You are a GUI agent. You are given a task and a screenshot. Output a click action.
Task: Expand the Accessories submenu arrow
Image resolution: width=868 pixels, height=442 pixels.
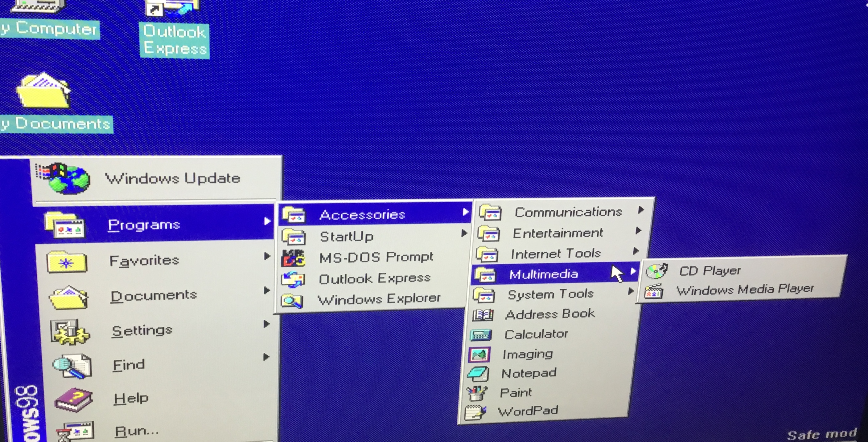tap(465, 212)
